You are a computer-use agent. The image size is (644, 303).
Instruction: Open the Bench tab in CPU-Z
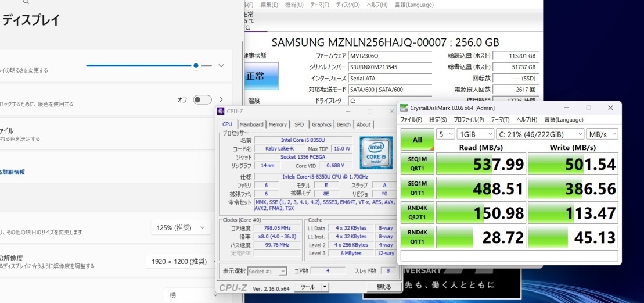344,124
